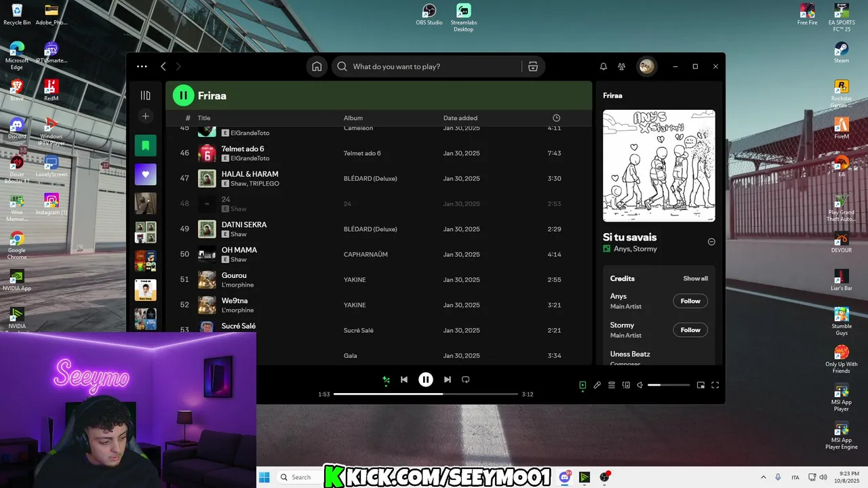The image size is (868, 488).
Task: Toggle smart shuffle in player bar
Action: pyautogui.click(x=386, y=380)
